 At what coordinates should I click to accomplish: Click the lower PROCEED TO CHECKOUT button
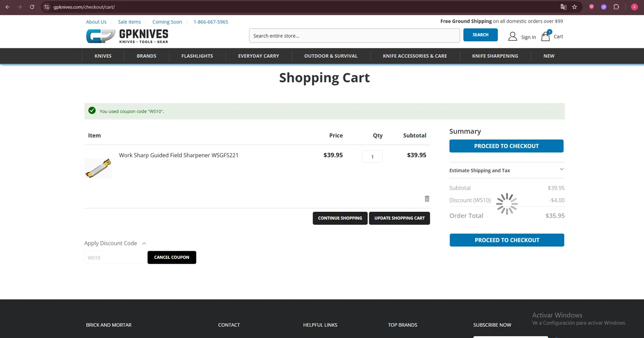point(507,240)
